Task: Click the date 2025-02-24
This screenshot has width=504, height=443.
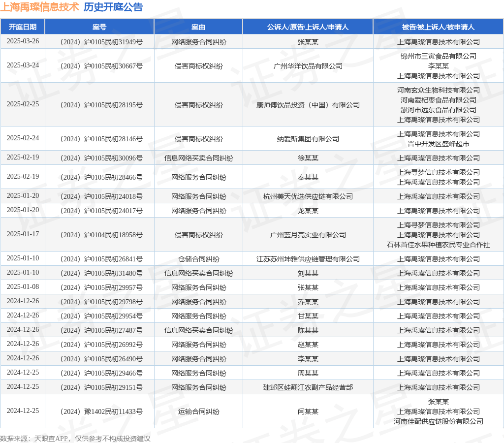Action: click(x=23, y=138)
